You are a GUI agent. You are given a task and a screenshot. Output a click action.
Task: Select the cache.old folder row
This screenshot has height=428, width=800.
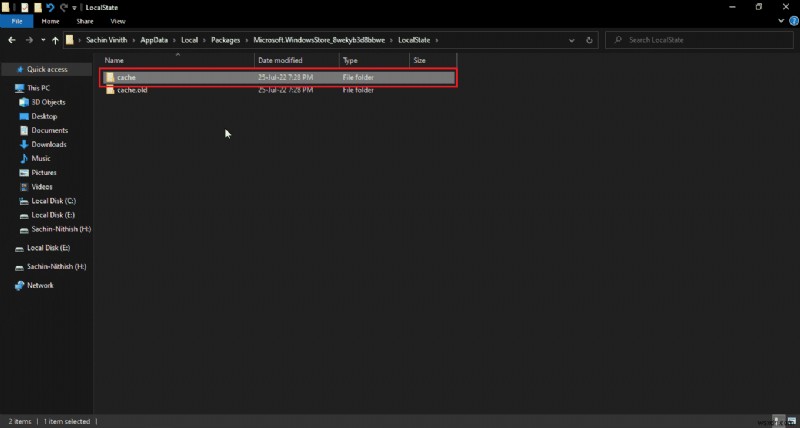[x=278, y=90]
